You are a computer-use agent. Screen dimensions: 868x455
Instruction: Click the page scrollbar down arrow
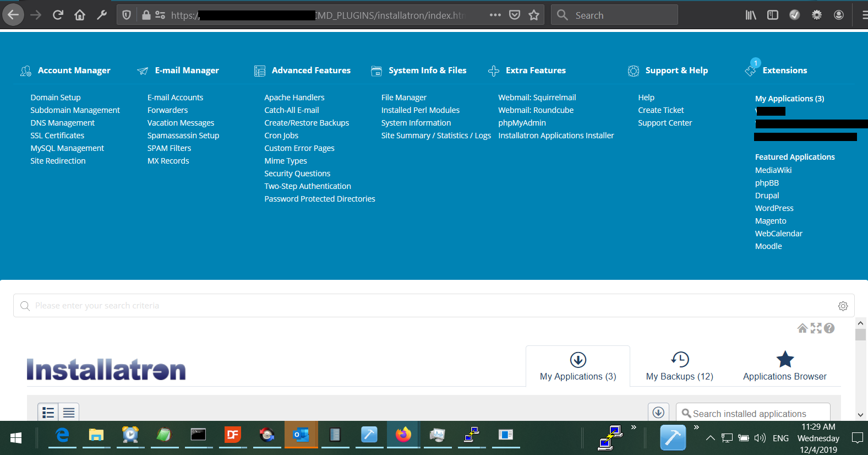[860, 415]
